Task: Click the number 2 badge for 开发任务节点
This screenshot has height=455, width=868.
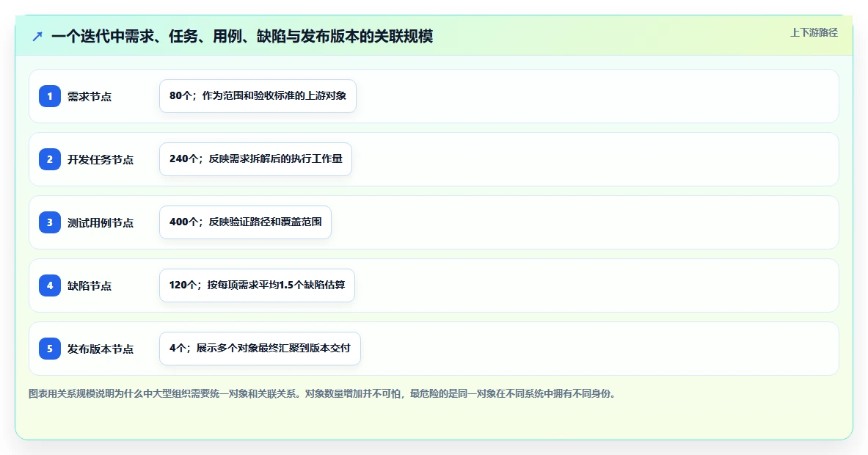Action: [50, 159]
